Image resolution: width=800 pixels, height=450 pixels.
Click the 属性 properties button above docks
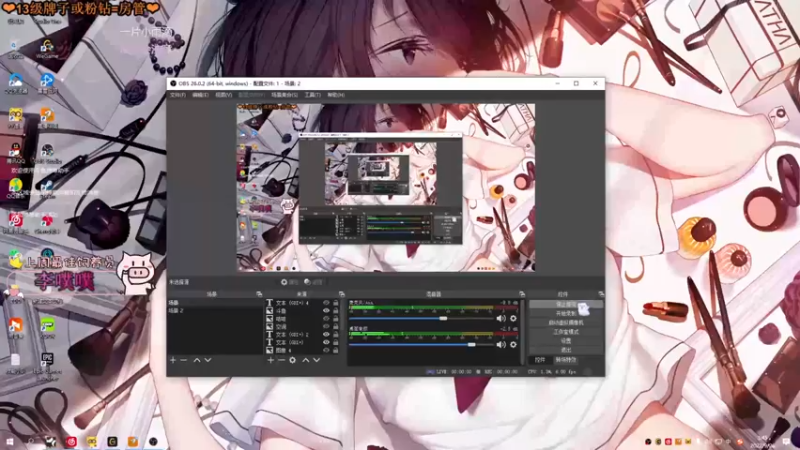point(290,282)
